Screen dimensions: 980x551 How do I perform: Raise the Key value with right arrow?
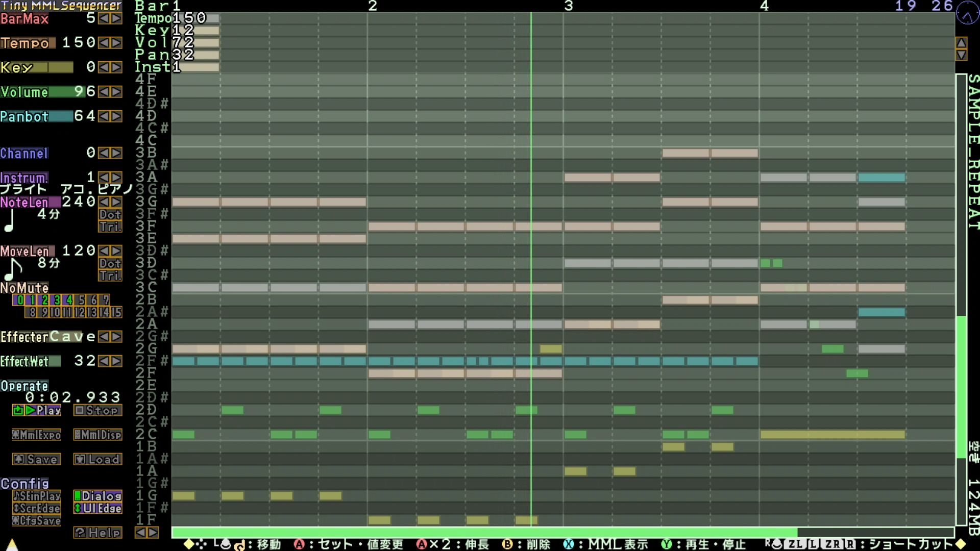(116, 67)
